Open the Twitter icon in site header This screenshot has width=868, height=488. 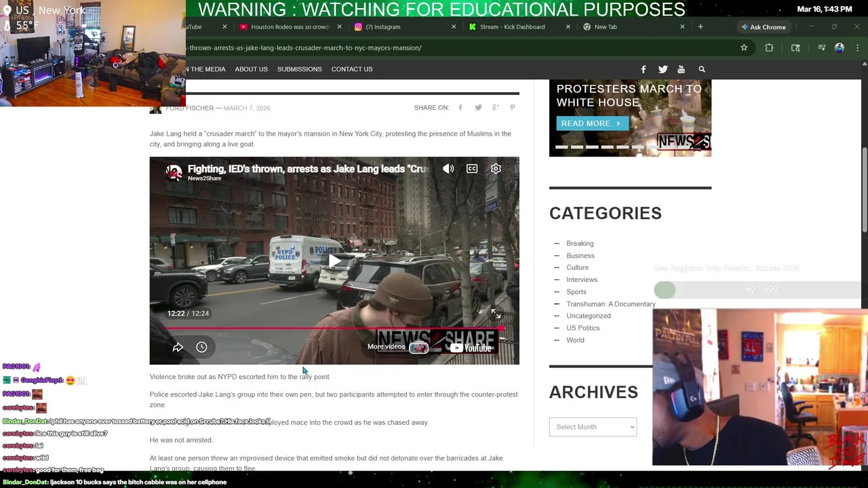point(663,69)
